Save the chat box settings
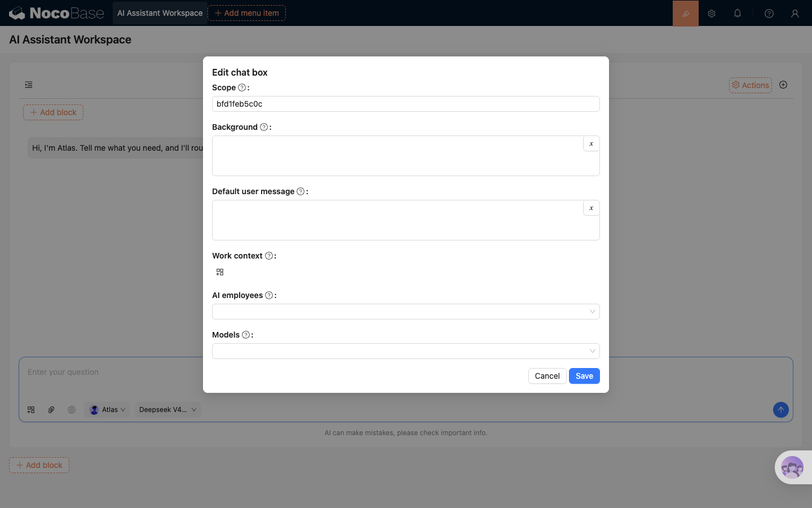This screenshot has height=508, width=812. coord(584,376)
